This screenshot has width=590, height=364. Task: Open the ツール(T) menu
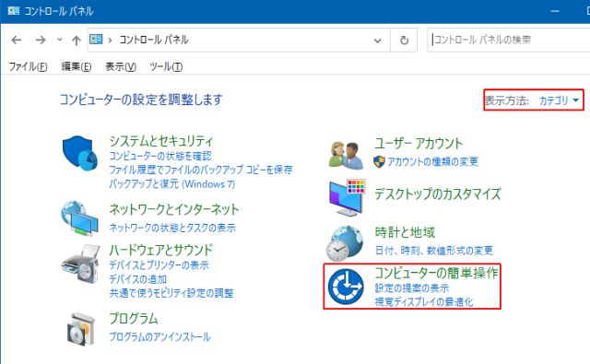[x=166, y=66]
